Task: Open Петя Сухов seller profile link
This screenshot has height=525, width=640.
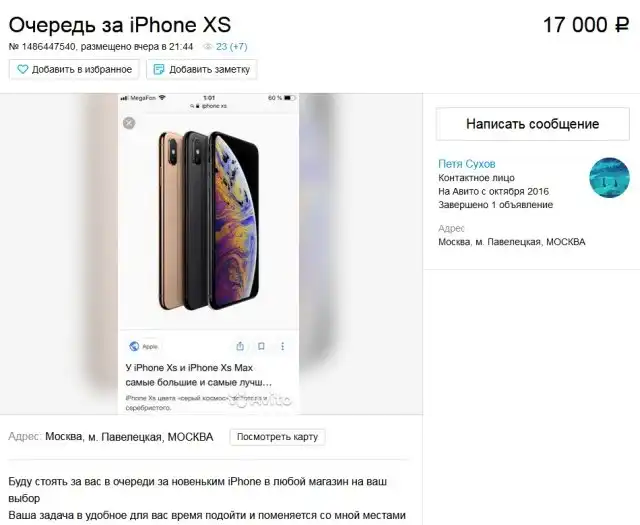Action: coord(467,164)
